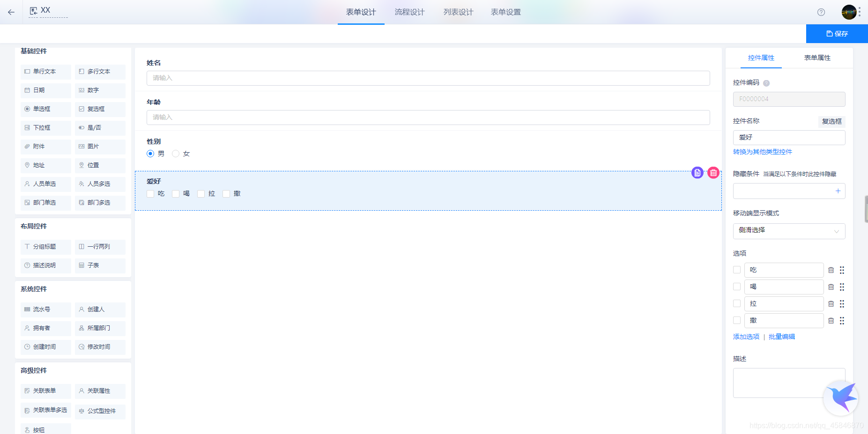Tick default checkbox for option 拉 in properties
868x434 pixels.
[737, 303]
